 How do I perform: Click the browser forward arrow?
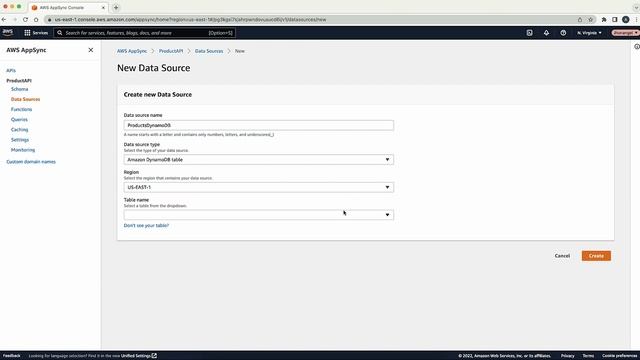[15, 20]
